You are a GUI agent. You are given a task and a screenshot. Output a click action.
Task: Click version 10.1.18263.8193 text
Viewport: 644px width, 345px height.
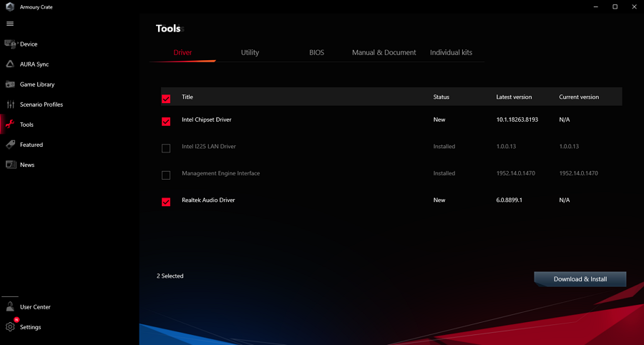pyautogui.click(x=517, y=120)
